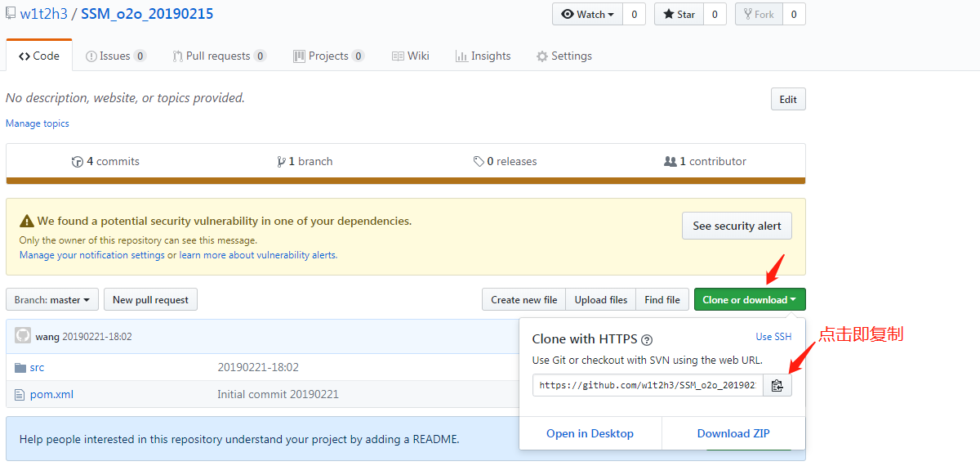Image resolution: width=980 pixels, height=466 pixels.
Task: Click See security alert button
Action: pos(737,226)
